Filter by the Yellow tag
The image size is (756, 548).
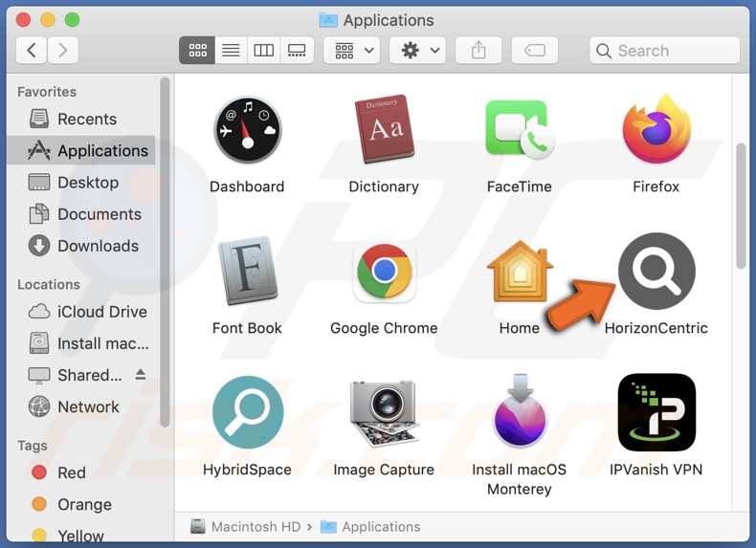[81, 535]
